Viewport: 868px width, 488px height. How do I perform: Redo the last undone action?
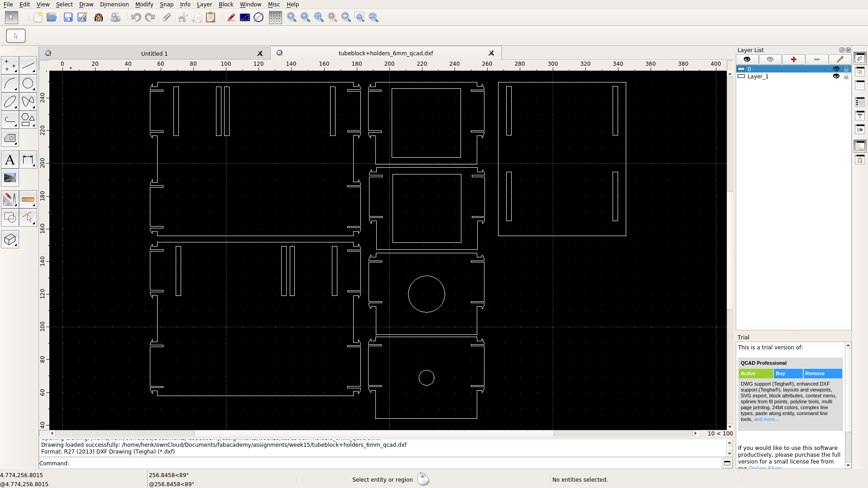tap(150, 17)
